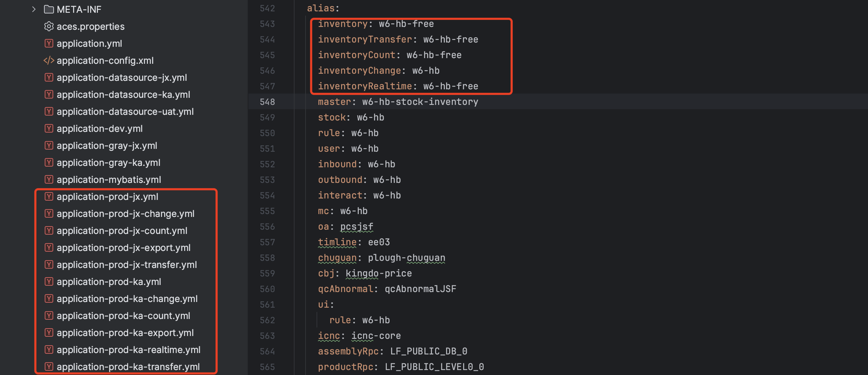Click the underlined timline key
The width and height of the screenshot is (868, 375).
[x=337, y=242]
